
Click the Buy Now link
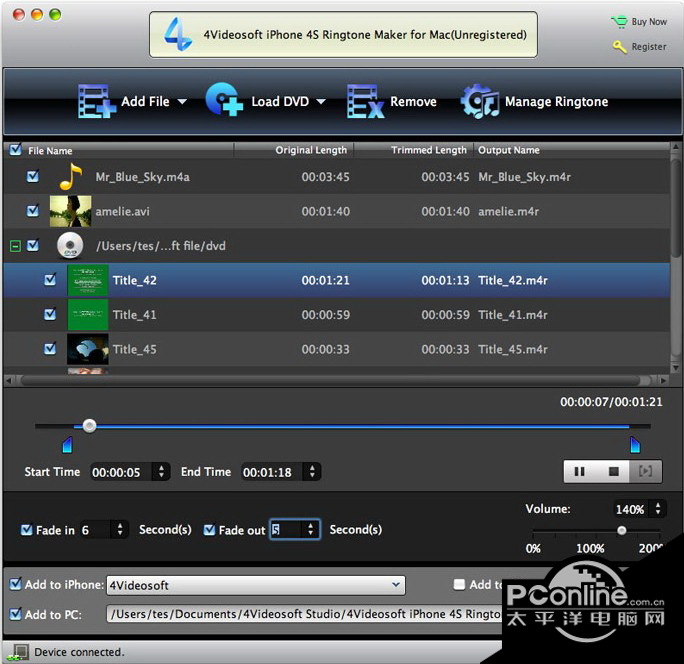(x=649, y=22)
